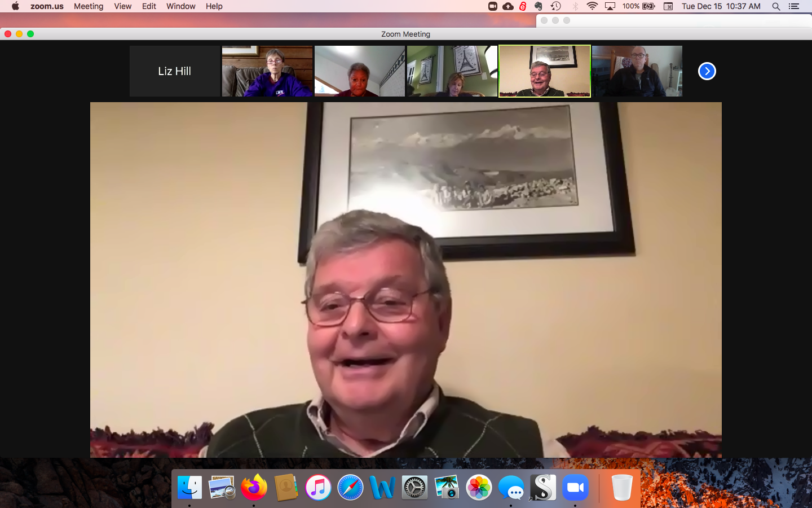Select the woman in purple sweatshirt thumbnail

(x=267, y=71)
